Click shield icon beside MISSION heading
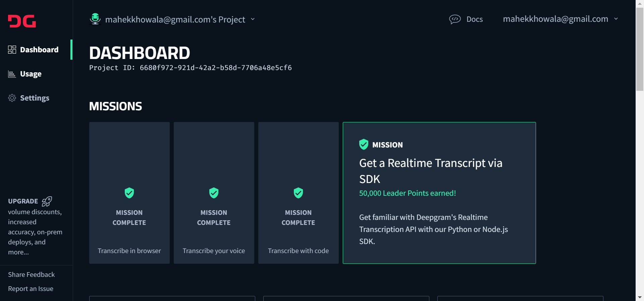The image size is (644, 301). (x=364, y=144)
